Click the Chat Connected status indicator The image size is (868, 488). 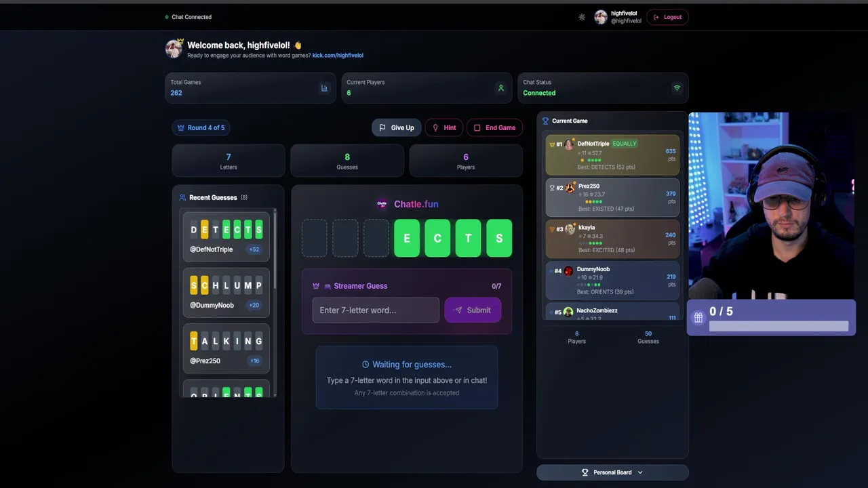(x=189, y=17)
